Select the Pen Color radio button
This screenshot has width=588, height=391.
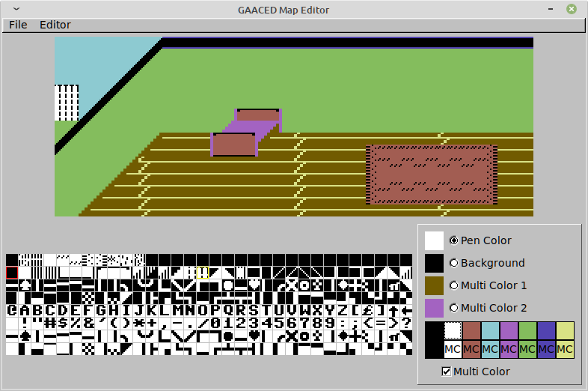[x=454, y=240]
